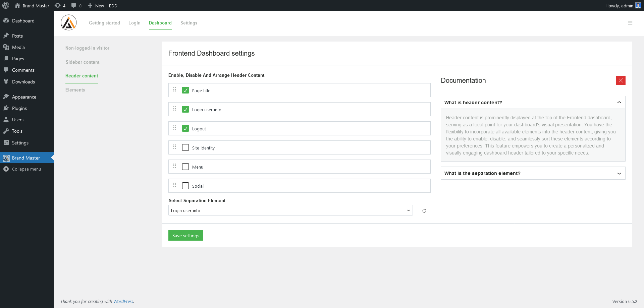Open the Select Separation Element dropdown

290,210
